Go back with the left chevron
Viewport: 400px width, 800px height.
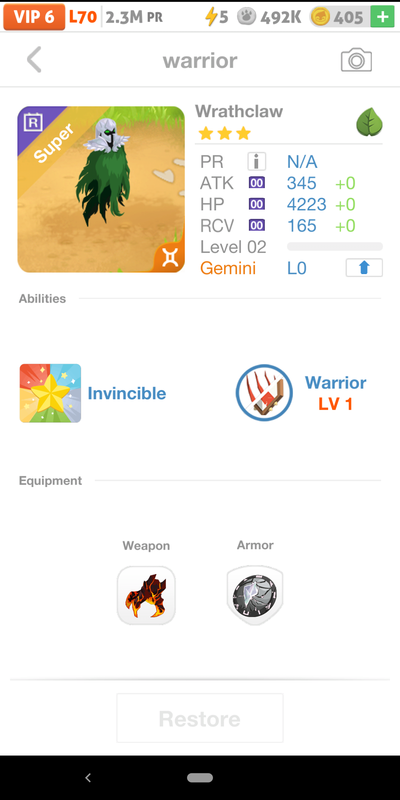click(34, 60)
